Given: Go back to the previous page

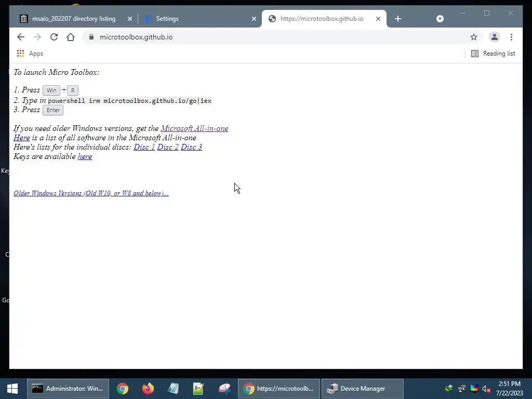Looking at the screenshot, I should tap(21, 37).
